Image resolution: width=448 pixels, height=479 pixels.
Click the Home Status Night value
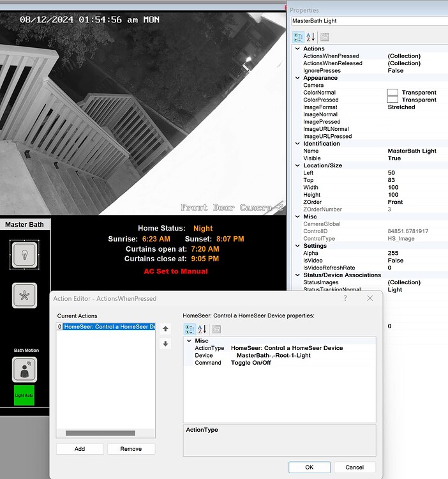[203, 228]
